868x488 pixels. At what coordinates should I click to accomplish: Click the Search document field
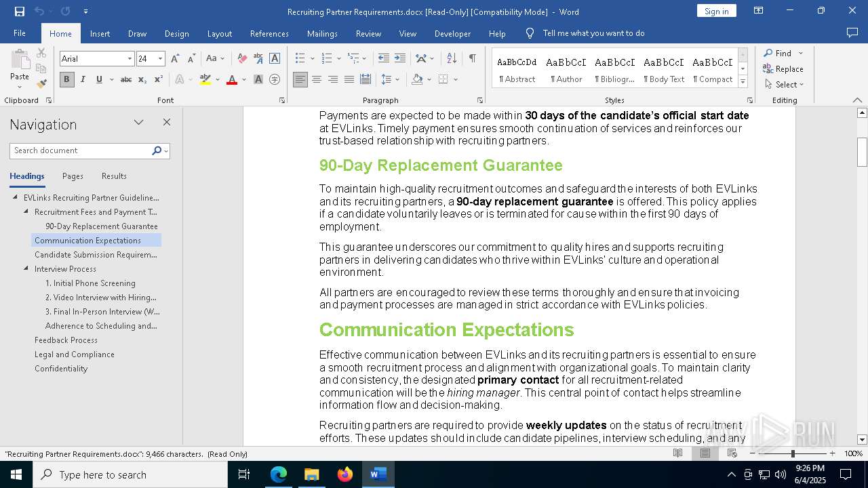[81, 150]
